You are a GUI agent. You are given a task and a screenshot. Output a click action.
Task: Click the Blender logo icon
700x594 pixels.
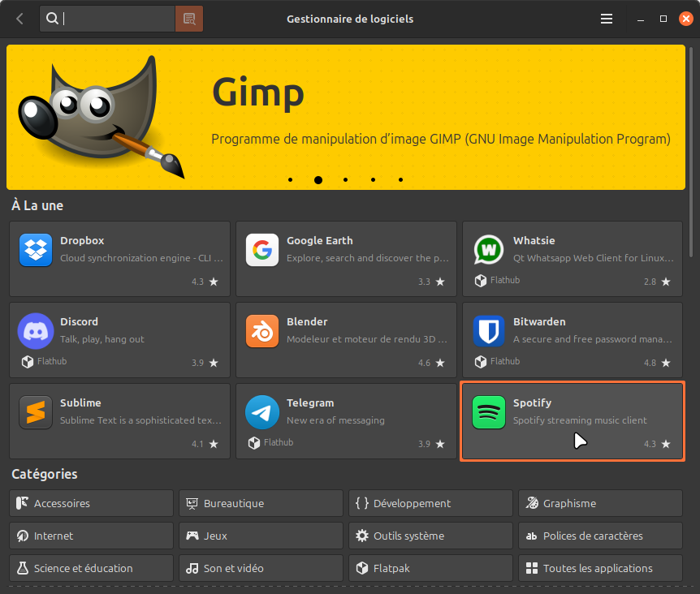(x=262, y=331)
